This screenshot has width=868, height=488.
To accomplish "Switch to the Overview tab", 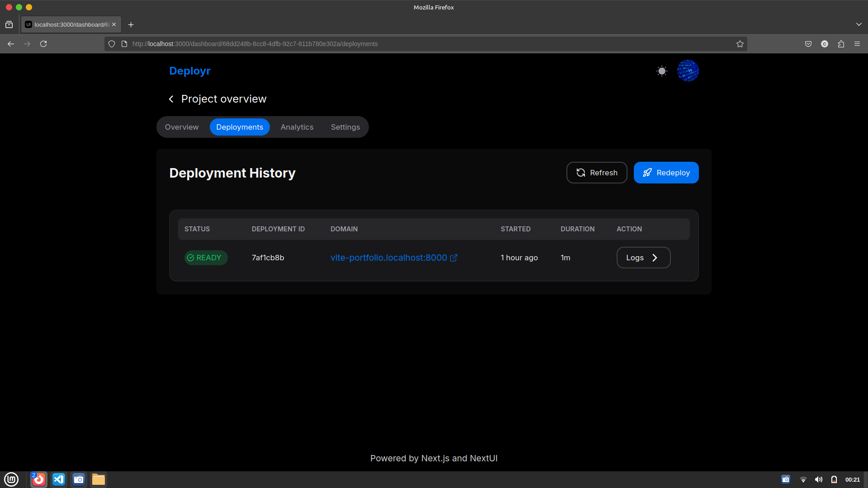I will tap(182, 127).
